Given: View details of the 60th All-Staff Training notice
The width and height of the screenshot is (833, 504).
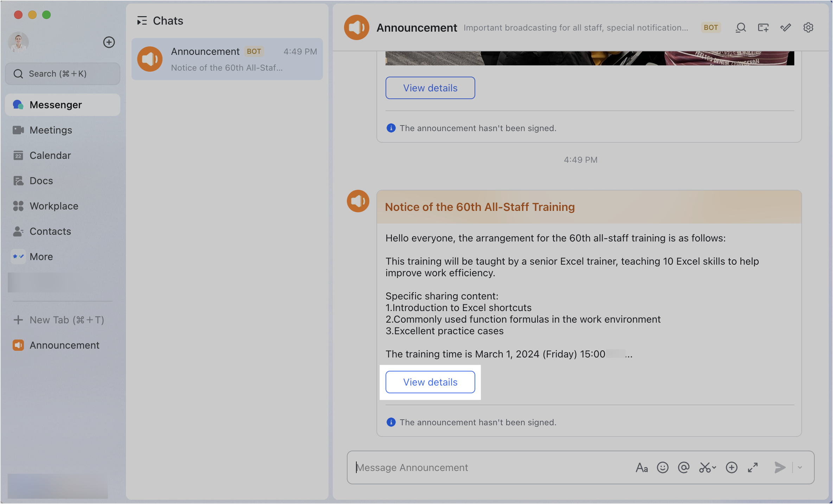Looking at the screenshot, I should click(x=430, y=382).
